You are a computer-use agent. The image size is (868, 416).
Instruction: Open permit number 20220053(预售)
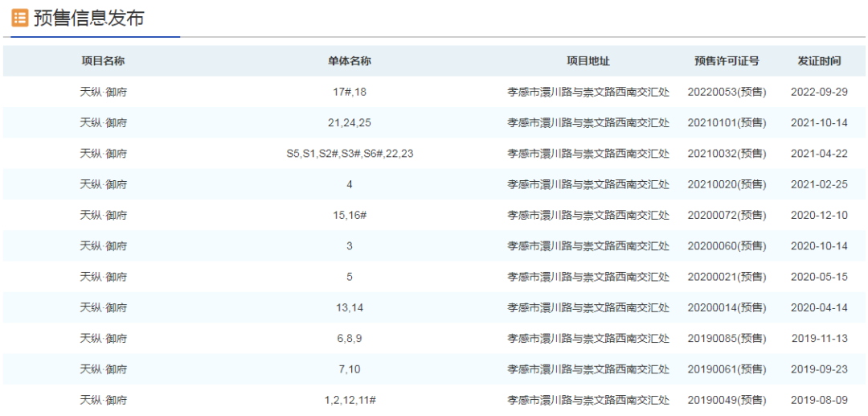pyautogui.click(x=727, y=92)
